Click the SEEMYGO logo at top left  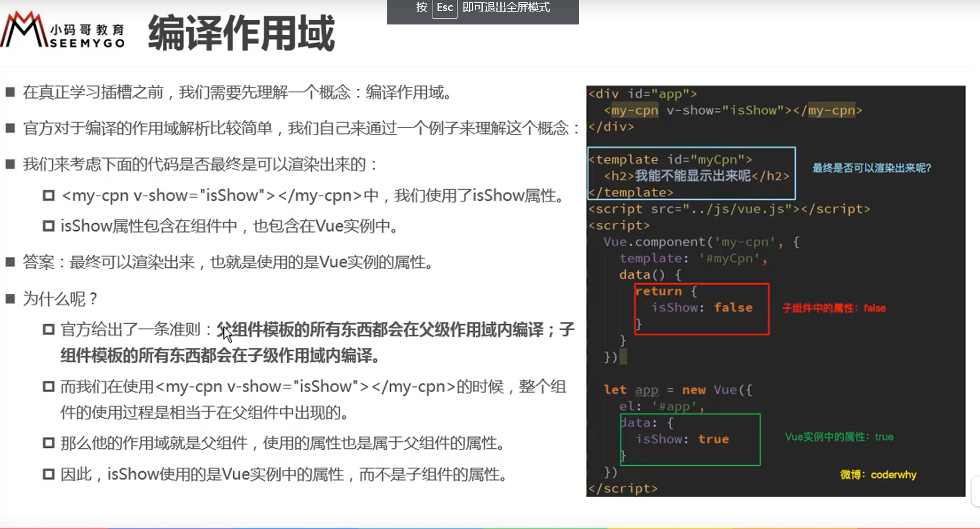[x=63, y=30]
